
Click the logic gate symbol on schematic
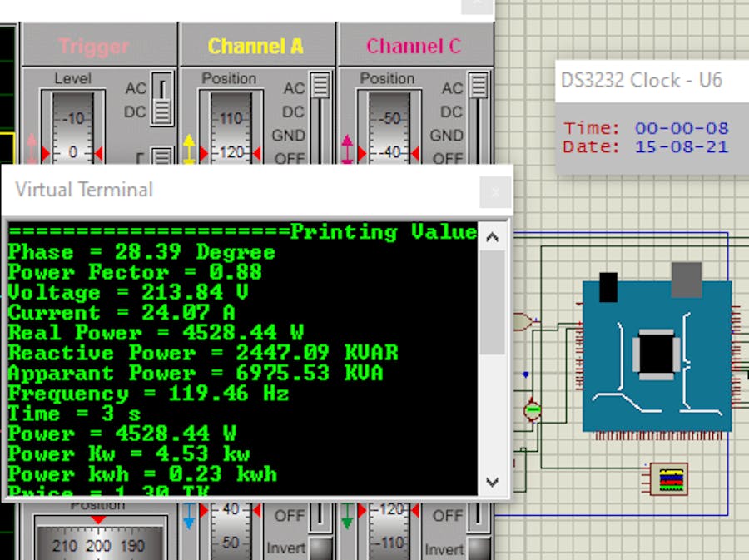pyautogui.click(x=524, y=321)
